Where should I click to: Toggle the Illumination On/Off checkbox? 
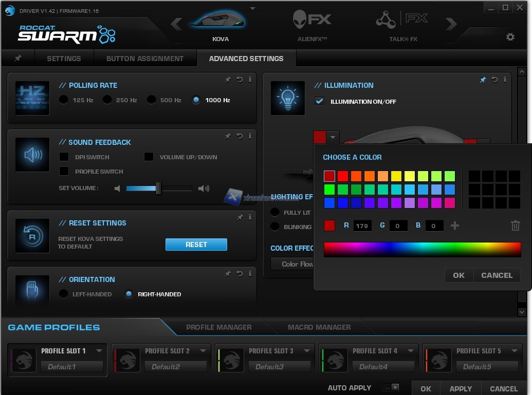point(320,101)
